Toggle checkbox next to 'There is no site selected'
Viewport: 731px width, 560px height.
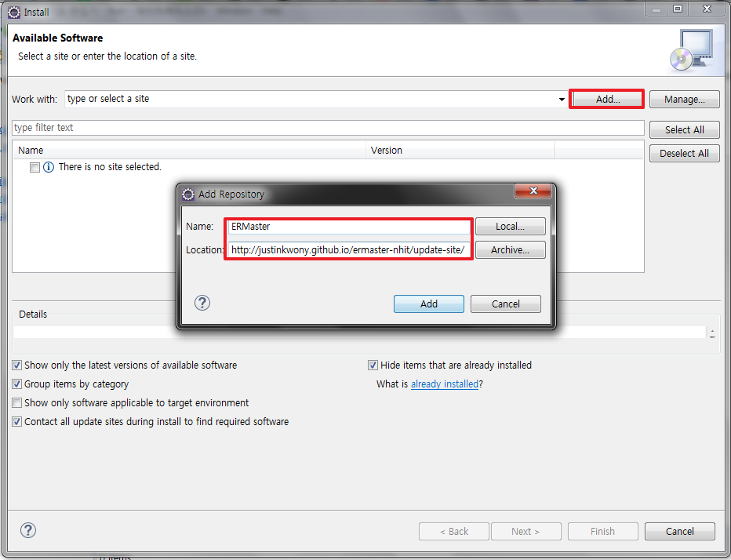click(35, 167)
